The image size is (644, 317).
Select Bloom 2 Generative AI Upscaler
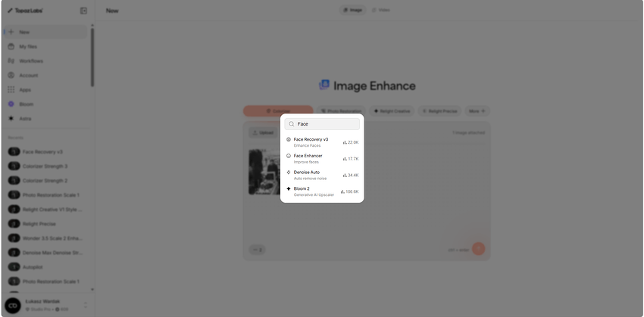point(322,191)
